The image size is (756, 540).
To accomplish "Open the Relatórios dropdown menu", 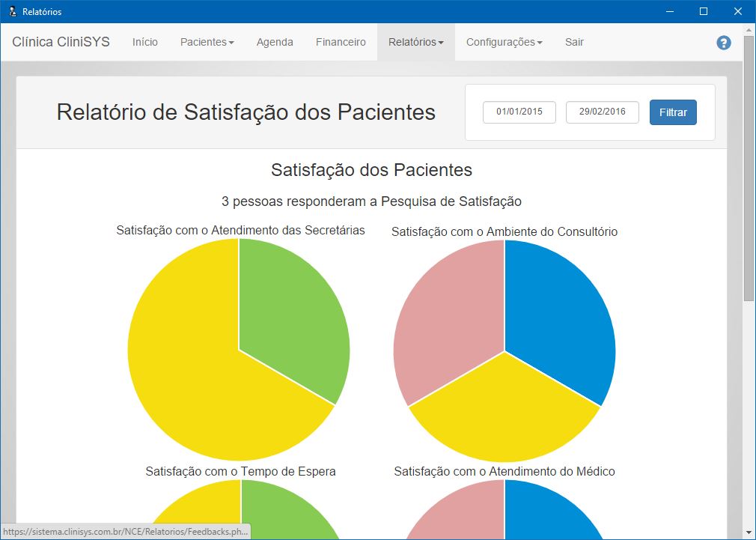I will pyautogui.click(x=415, y=42).
